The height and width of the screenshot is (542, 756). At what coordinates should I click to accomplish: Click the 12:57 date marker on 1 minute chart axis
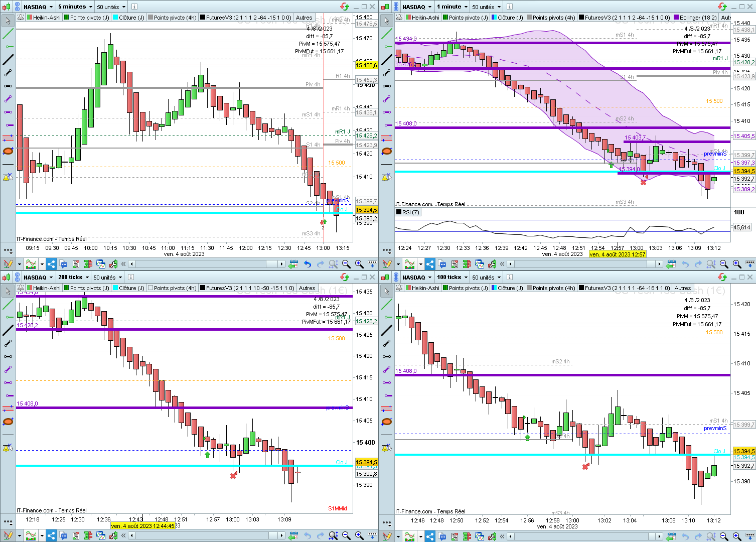617,254
